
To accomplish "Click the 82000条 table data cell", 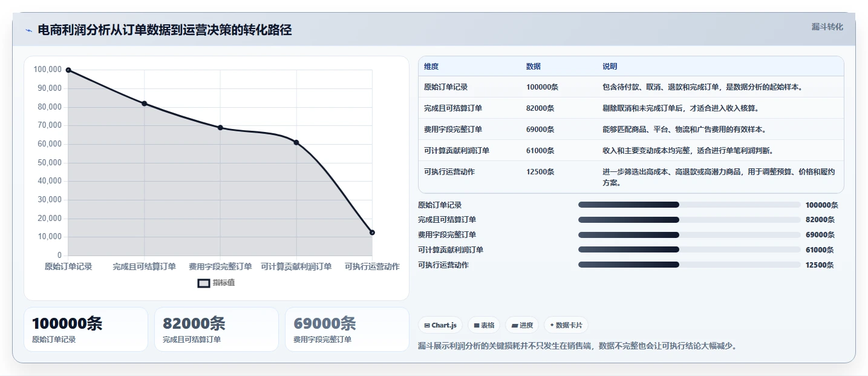I will click(540, 108).
